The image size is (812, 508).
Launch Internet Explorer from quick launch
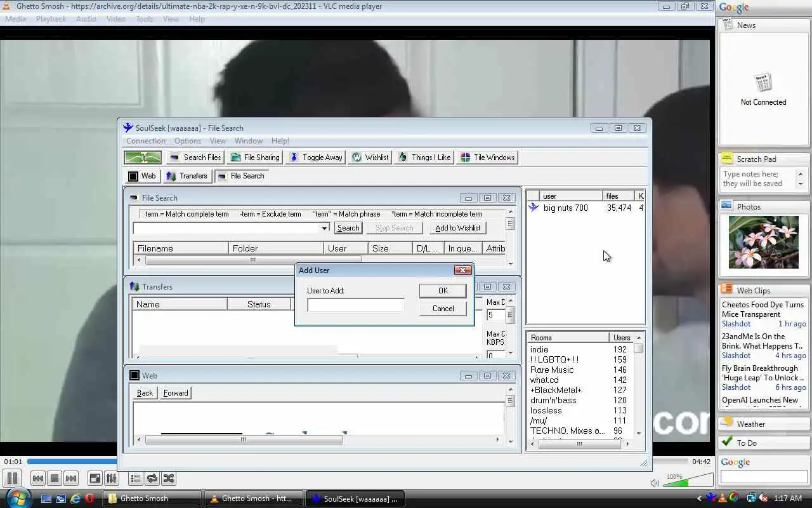coord(75,498)
